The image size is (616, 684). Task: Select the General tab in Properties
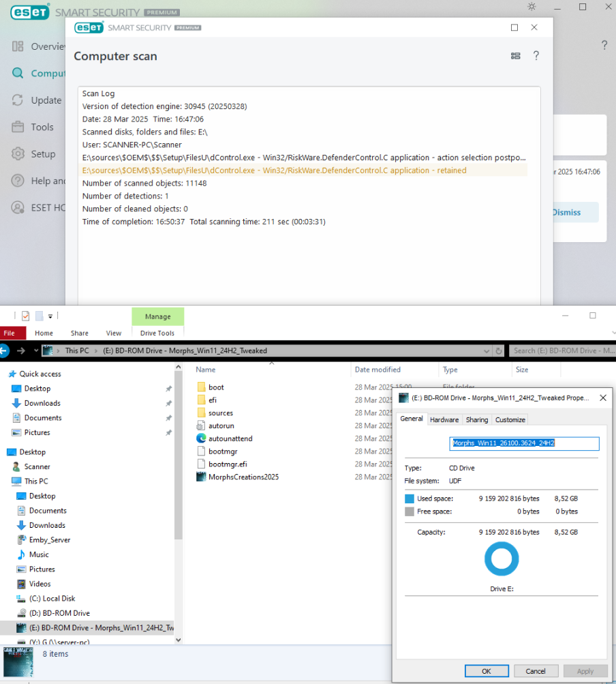[x=412, y=419]
